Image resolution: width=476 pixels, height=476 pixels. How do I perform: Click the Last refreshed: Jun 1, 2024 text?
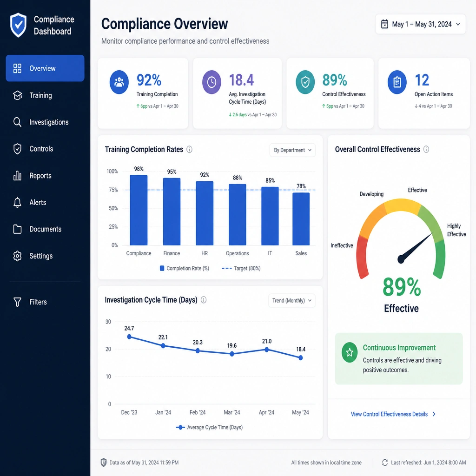click(428, 463)
